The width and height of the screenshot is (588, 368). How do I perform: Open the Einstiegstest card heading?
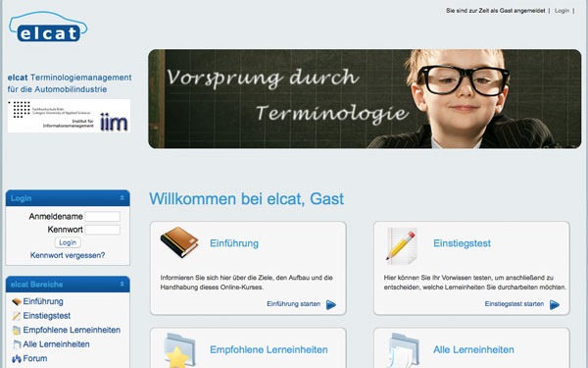pyautogui.click(x=462, y=243)
